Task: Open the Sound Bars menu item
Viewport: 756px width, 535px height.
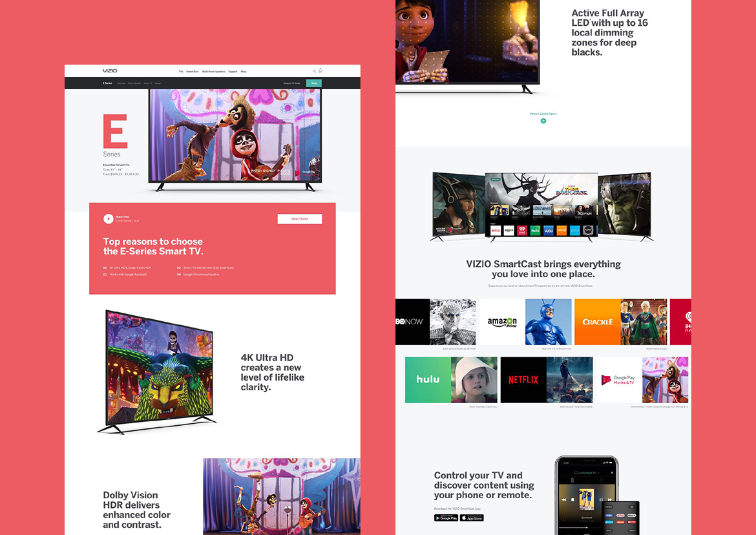Action: coord(193,72)
